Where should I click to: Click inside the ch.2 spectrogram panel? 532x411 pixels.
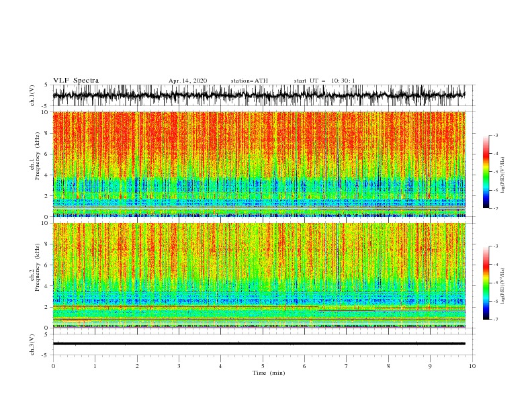(x=259, y=275)
